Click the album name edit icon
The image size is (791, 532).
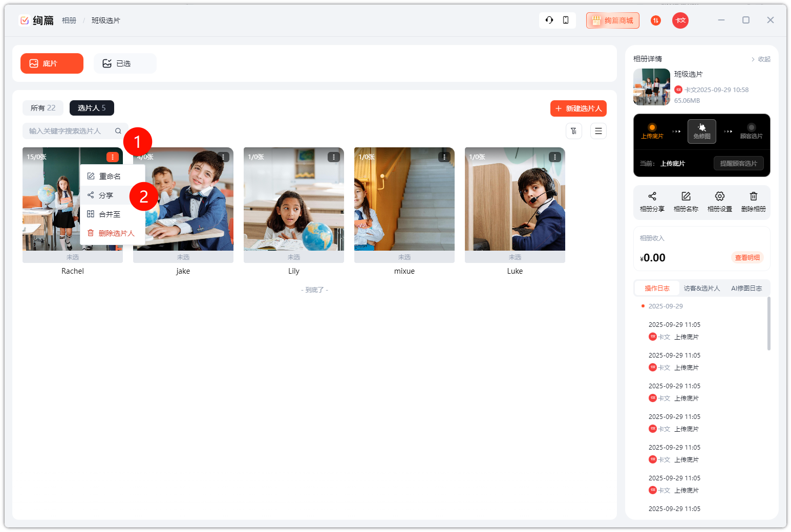click(x=686, y=196)
